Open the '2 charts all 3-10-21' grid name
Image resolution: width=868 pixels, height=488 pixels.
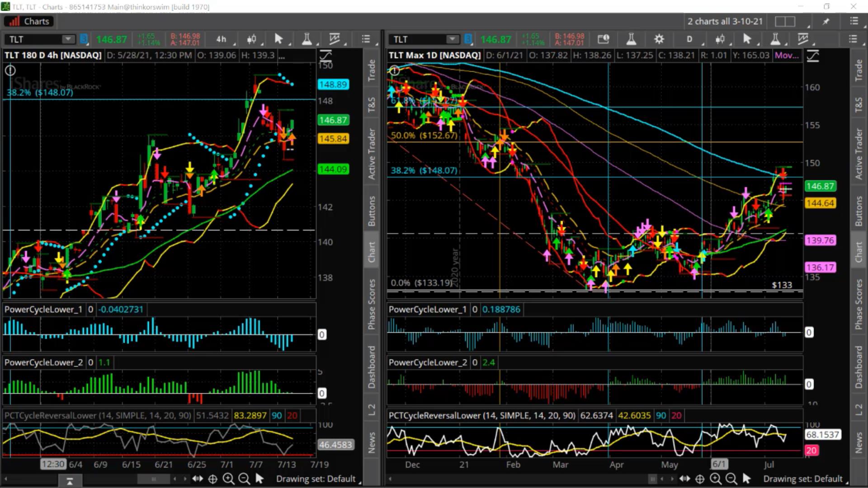click(x=725, y=21)
